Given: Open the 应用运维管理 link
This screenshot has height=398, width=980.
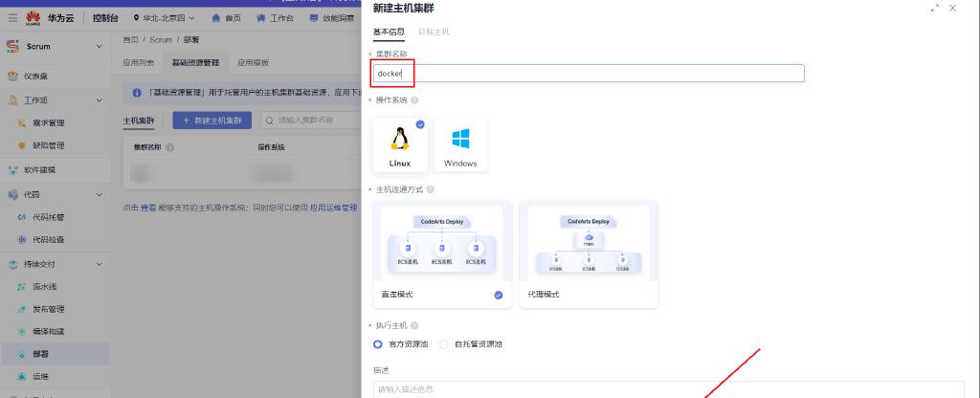Looking at the screenshot, I should tap(334, 208).
